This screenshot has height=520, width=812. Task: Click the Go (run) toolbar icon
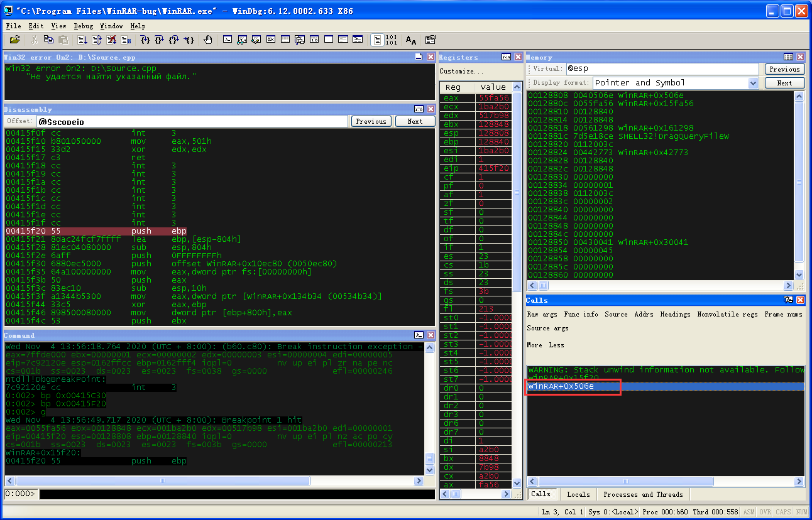pos(82,40)
